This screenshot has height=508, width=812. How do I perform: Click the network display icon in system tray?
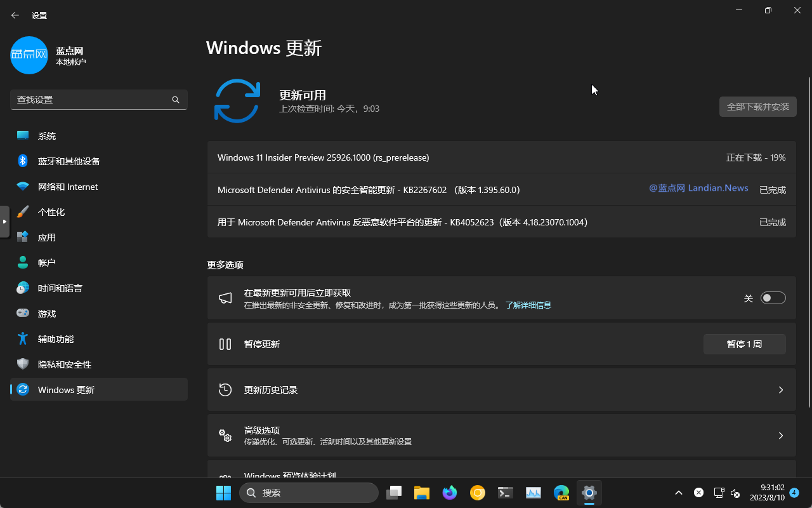click(719, 493)
